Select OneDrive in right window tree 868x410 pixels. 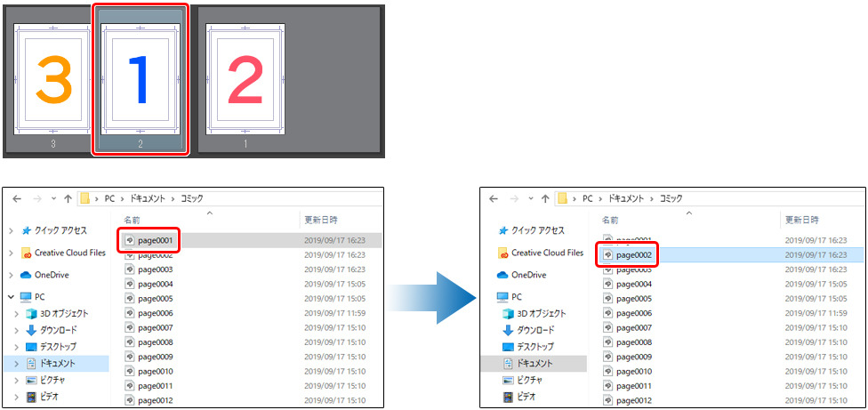[x=530, y=275]
